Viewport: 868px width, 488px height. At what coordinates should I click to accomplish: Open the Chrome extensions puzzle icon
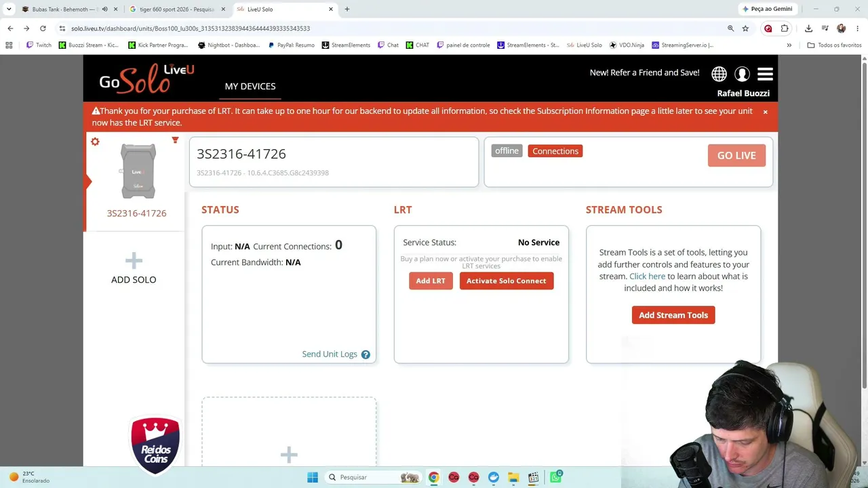click(785, 28)
